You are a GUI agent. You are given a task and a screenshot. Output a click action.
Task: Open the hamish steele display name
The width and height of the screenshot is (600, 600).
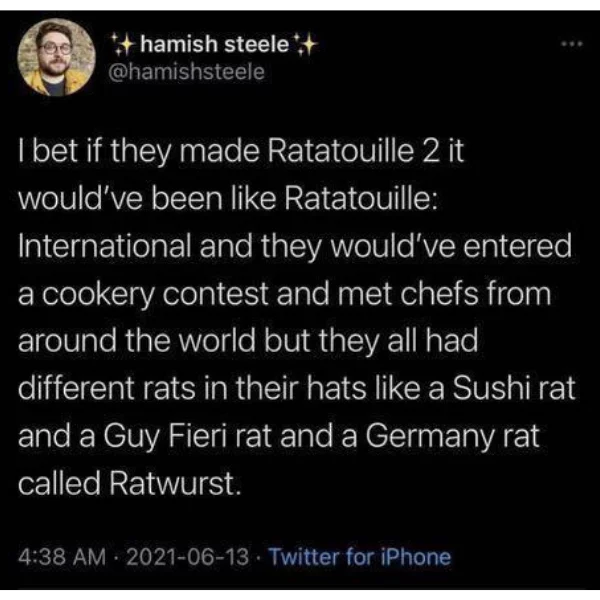point(214,44)
